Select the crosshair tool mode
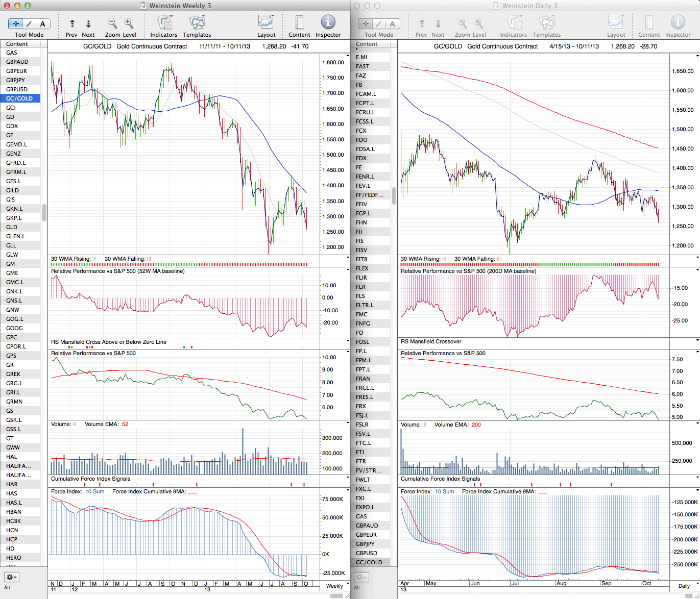Screen dimensions: 700x599 point(16,23)
